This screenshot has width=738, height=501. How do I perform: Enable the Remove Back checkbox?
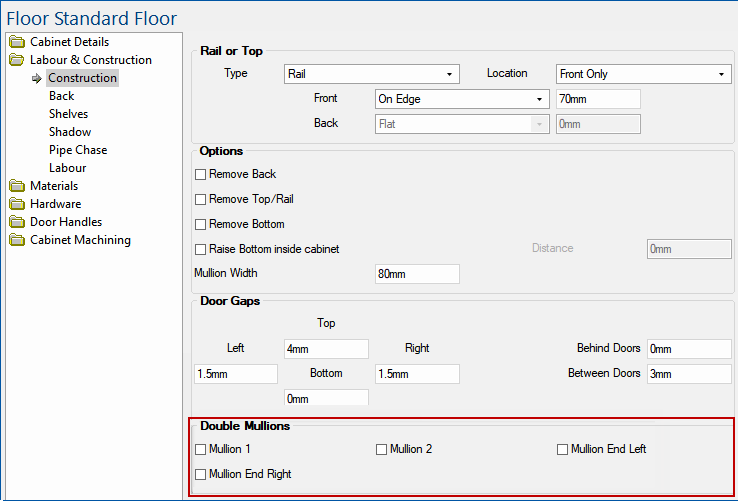tap(201, 174)
